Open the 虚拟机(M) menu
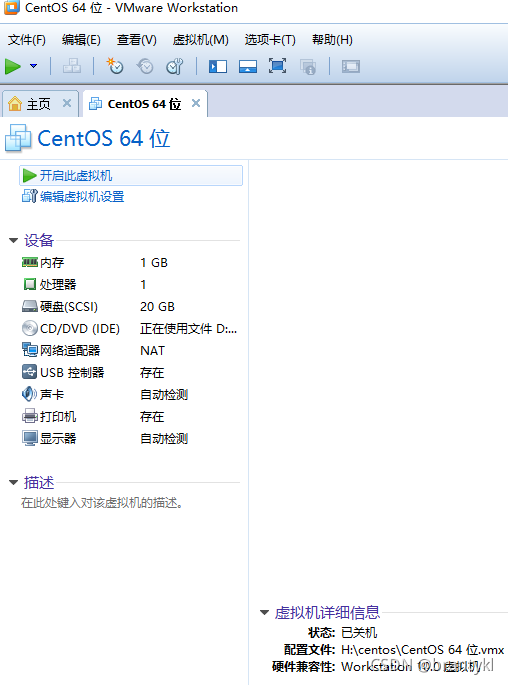Viewport: 508px width, 685px height. pos(200,40)
